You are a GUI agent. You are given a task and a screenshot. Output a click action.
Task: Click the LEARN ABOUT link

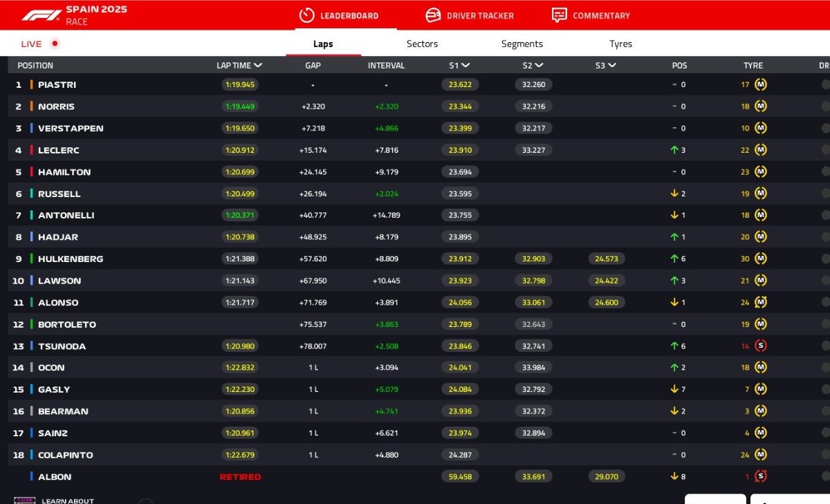coord(67,501)
